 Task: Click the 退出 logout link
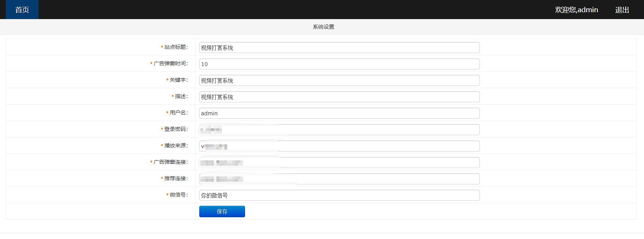pos(622,10)
